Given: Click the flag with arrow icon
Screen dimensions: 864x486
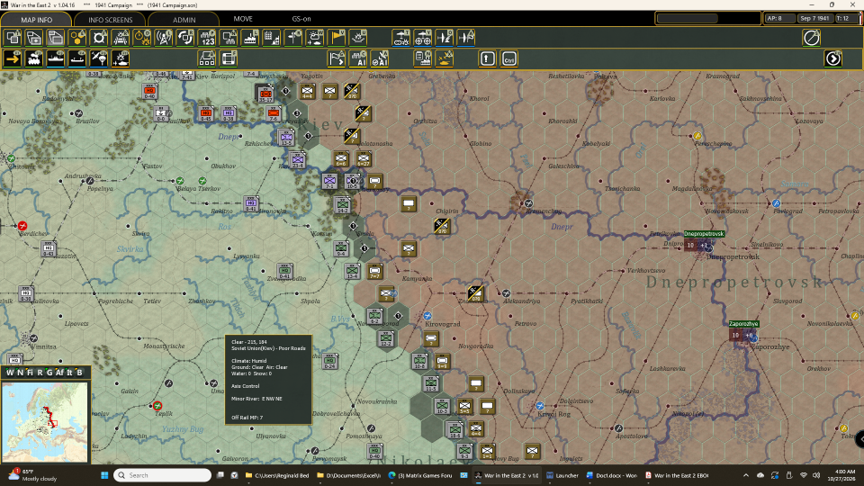Looking at the screenshot, I should [336, 58].
